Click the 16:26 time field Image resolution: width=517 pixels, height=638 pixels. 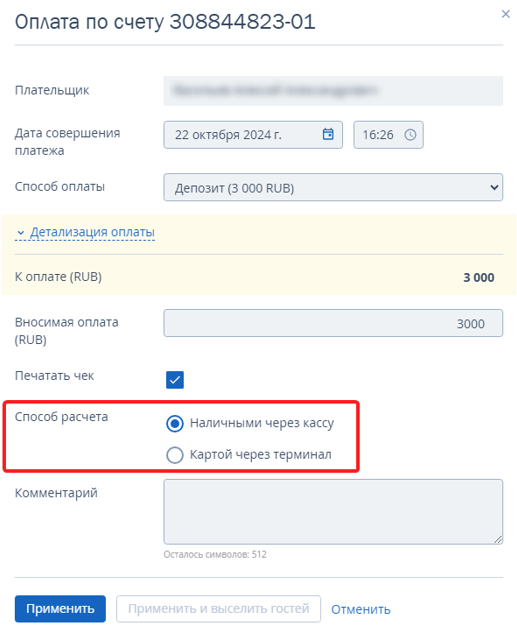pos(388,135)
